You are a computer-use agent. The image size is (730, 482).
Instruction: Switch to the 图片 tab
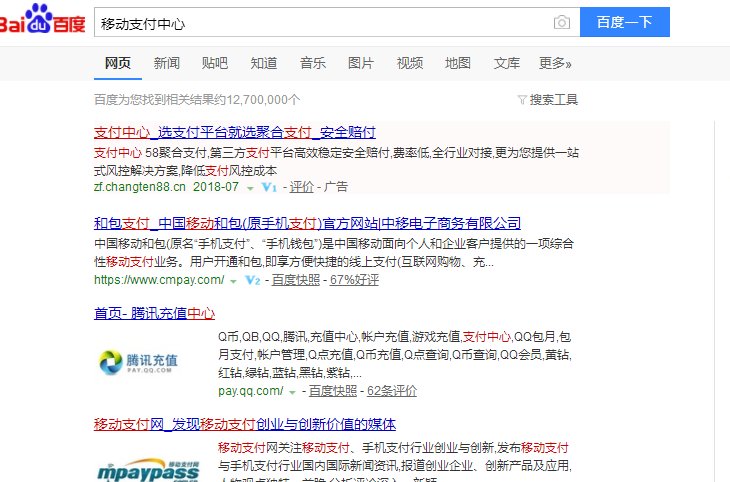pos(361,63)
